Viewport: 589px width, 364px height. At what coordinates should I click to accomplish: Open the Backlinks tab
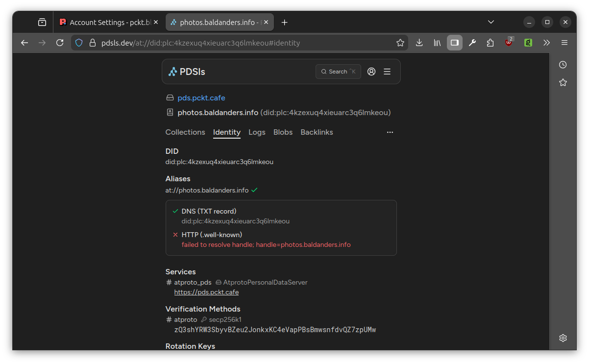317,132
